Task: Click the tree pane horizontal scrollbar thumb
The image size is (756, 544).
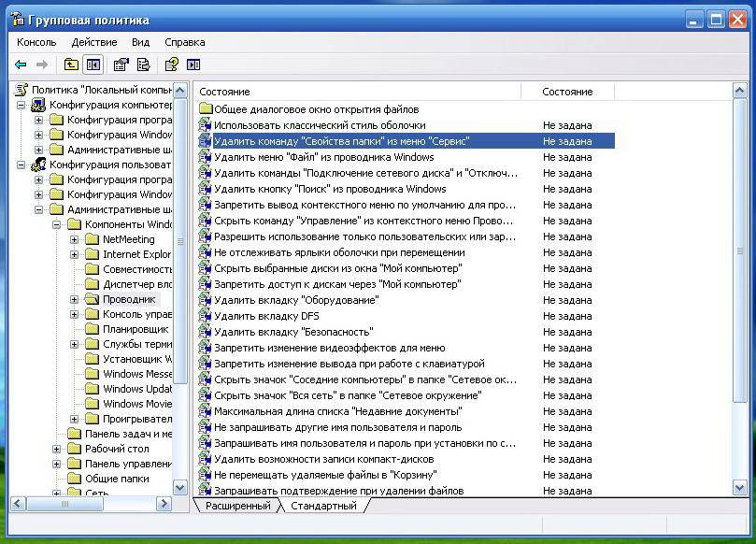Action: [64, 504]
